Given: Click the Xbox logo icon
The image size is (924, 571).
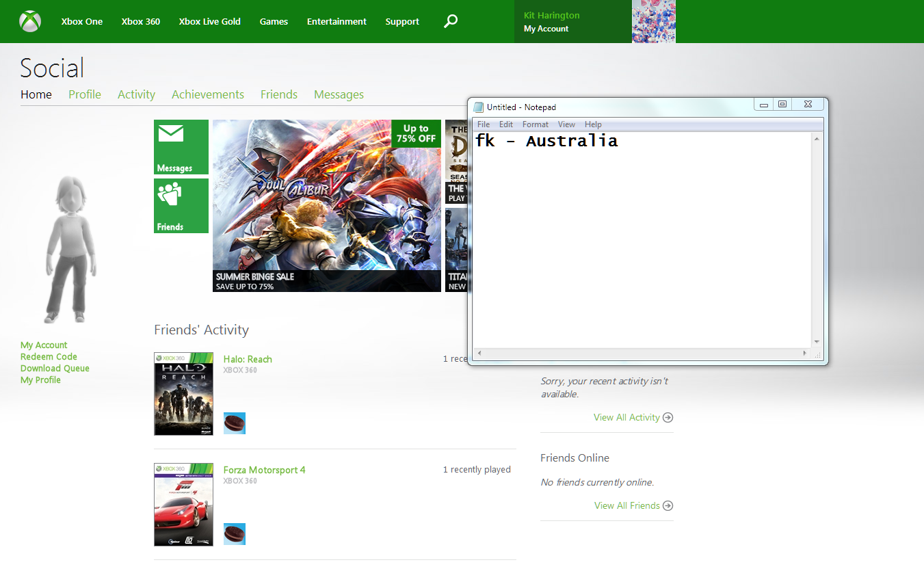Looking at the screenshot, I should 30,21.
